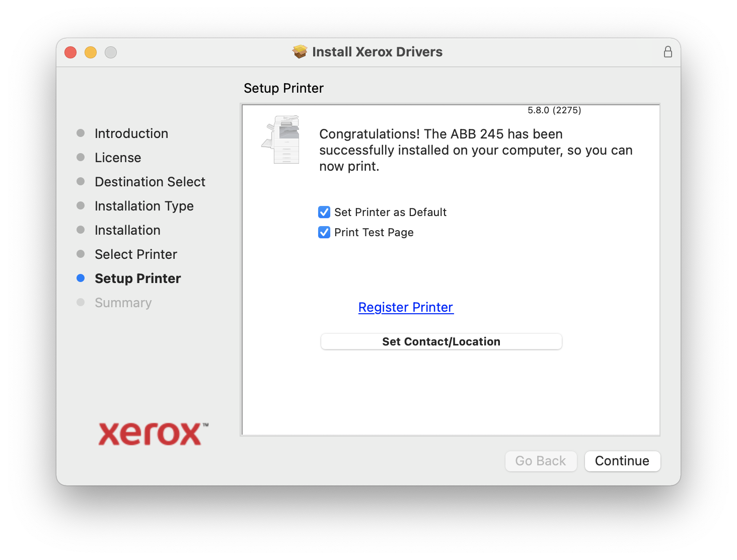Image resolution: width=737 pixels, height=560 pixels.
Task: Click the Go Back button
Action: 540,461
